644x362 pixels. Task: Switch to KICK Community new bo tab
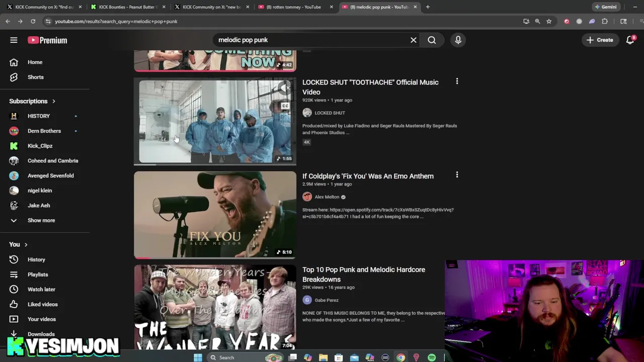tap(212, 7)
